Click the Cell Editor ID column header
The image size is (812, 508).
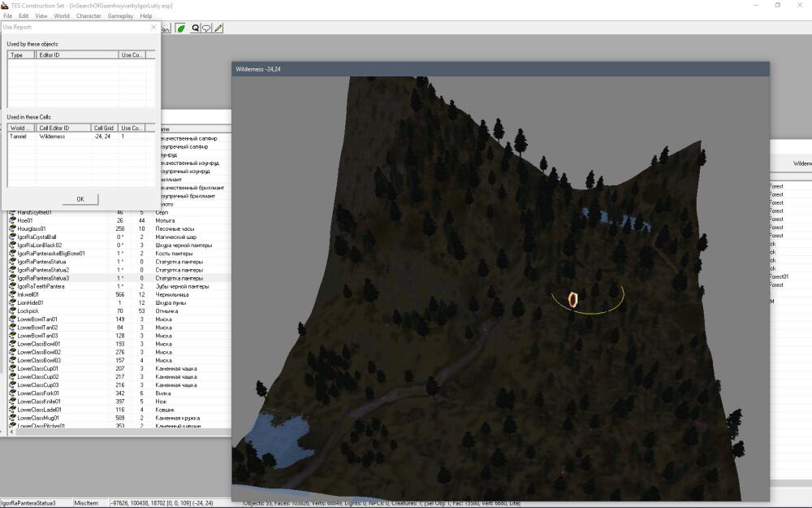pos(63,128)
